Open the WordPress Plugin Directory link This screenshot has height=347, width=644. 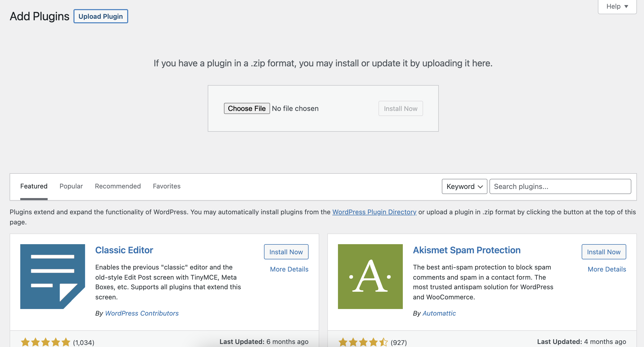[374, 212]
